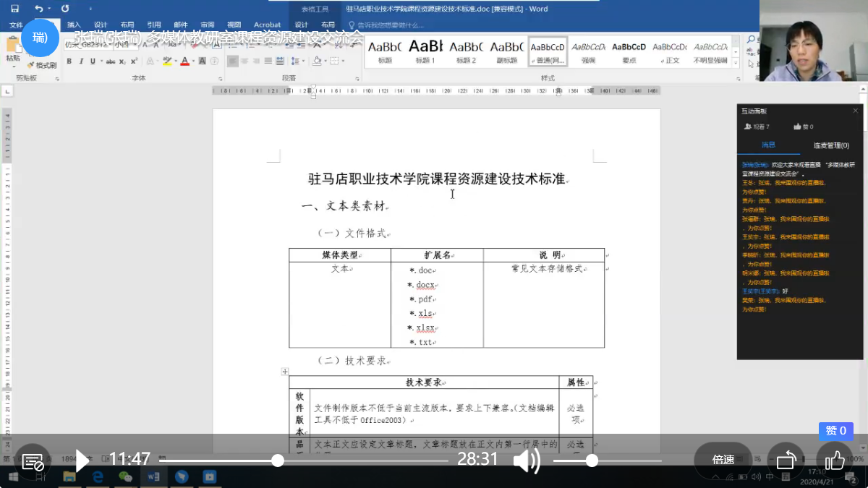Click the justify alignment icon
868x488 pixels.
point(269,61)
